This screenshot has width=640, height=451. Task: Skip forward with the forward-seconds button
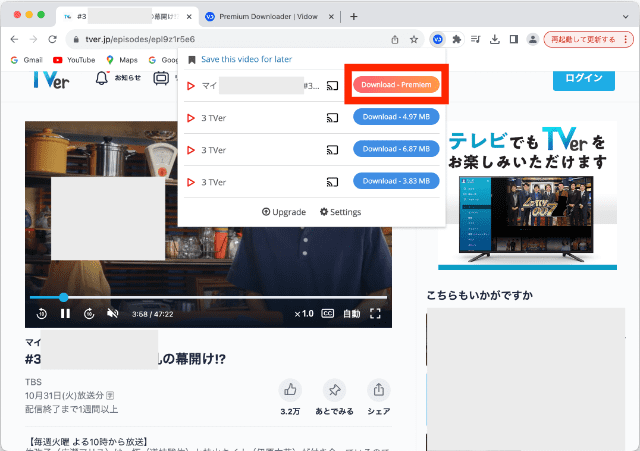click(89, 313)
